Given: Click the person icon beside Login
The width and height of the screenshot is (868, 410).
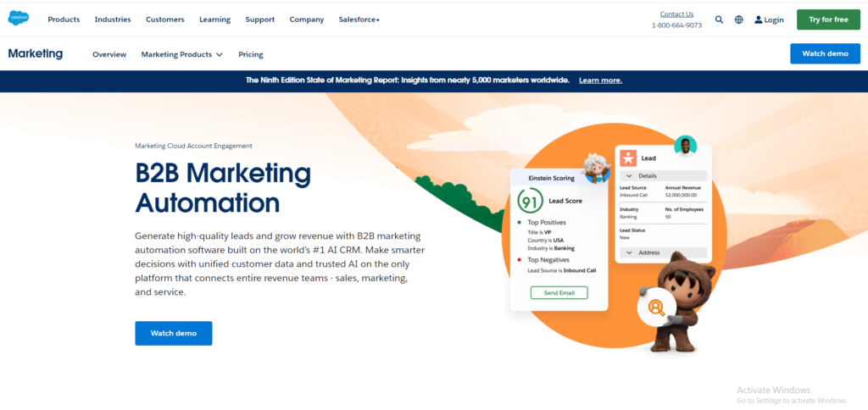Looking at the screenshot, I should [759, 19].
